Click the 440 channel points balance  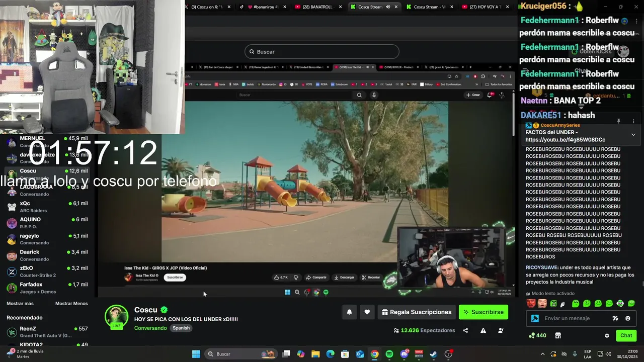tap(537, 335)
